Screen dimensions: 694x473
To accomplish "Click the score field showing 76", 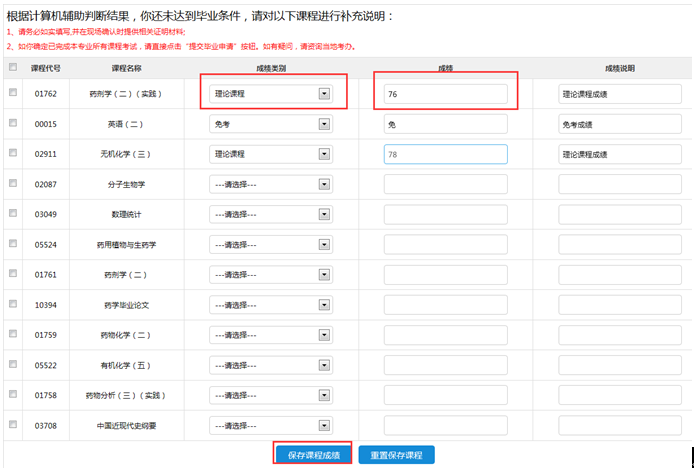I will [x=445, y=94].
